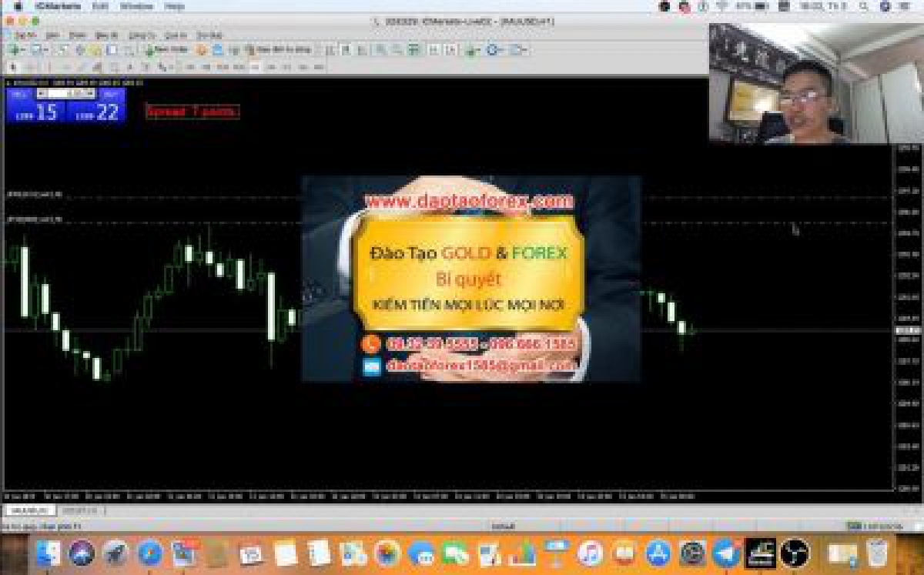Click SELL in one-click trading panel

click(21, 93)
